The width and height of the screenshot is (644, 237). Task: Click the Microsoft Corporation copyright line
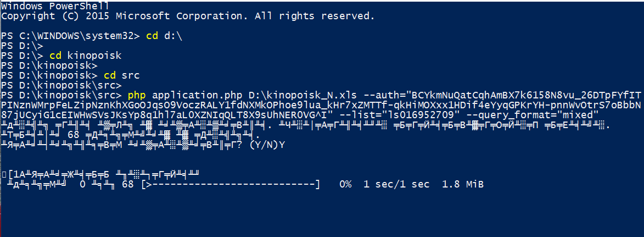click(x=188, y=16)
